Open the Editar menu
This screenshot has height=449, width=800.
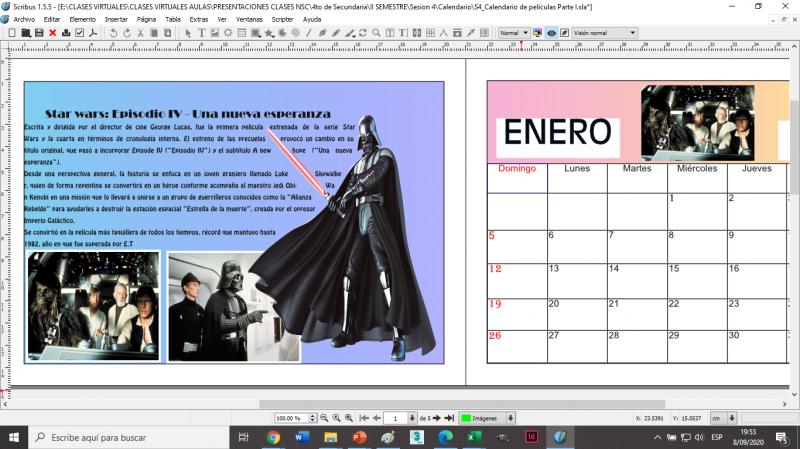pos(52,19)
